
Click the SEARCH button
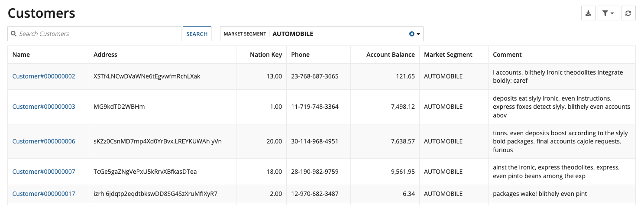point(197,34)
